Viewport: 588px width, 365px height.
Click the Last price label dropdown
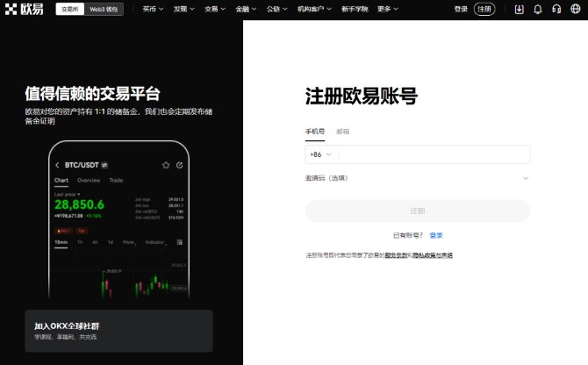coord(67,195)
